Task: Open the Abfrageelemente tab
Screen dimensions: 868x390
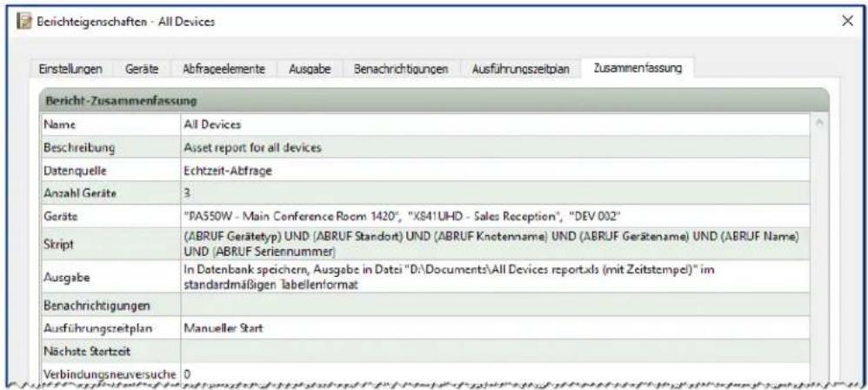Action: 224,70
